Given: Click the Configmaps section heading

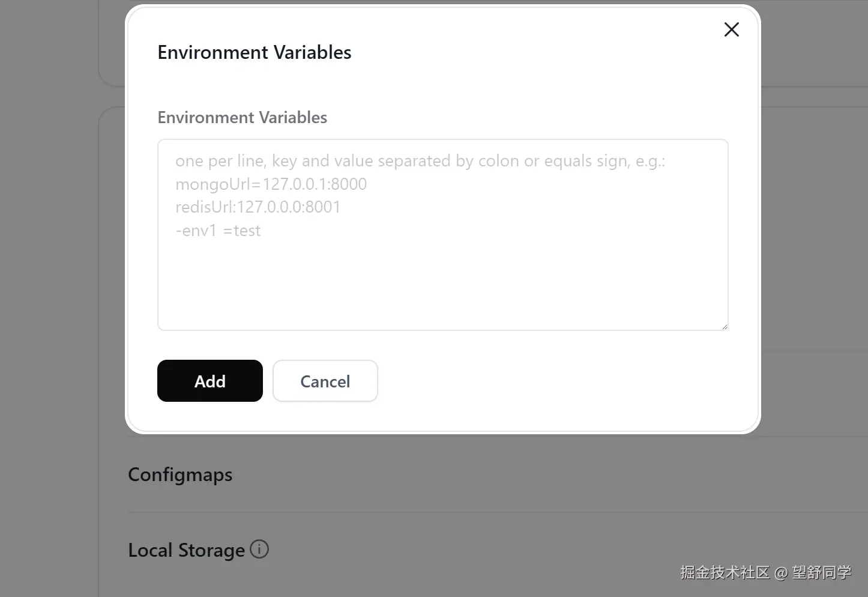Looking at the screenshot, I should 180,474.
